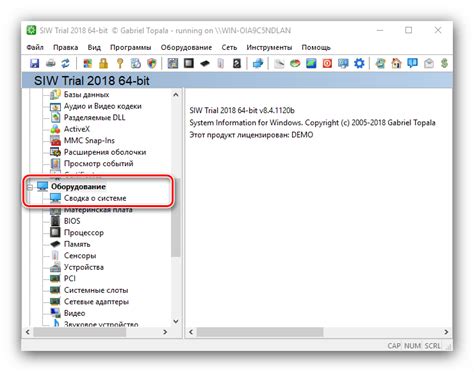Select the Видео tree item
Image resolution: width=474 pixels, height=372 pixels.
point(74,313)
